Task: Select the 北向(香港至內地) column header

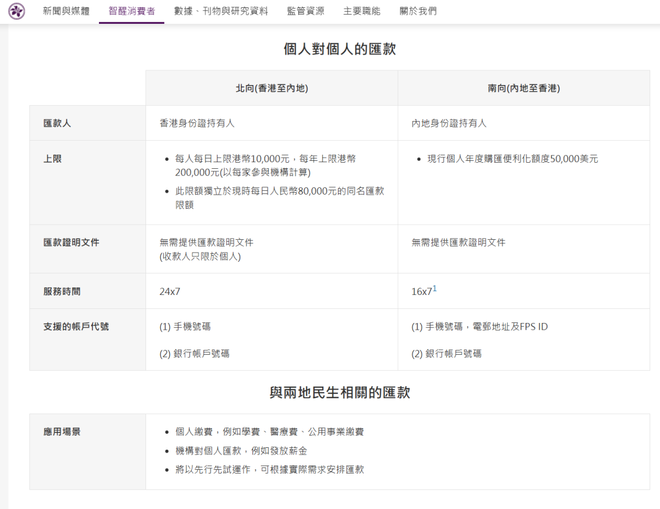Action: [271, 88]
